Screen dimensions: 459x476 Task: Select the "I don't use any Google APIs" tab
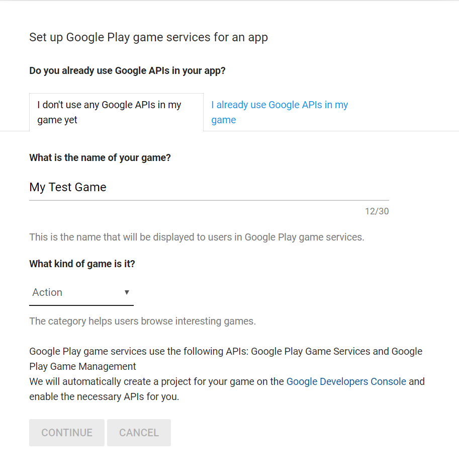coord(109,112)
